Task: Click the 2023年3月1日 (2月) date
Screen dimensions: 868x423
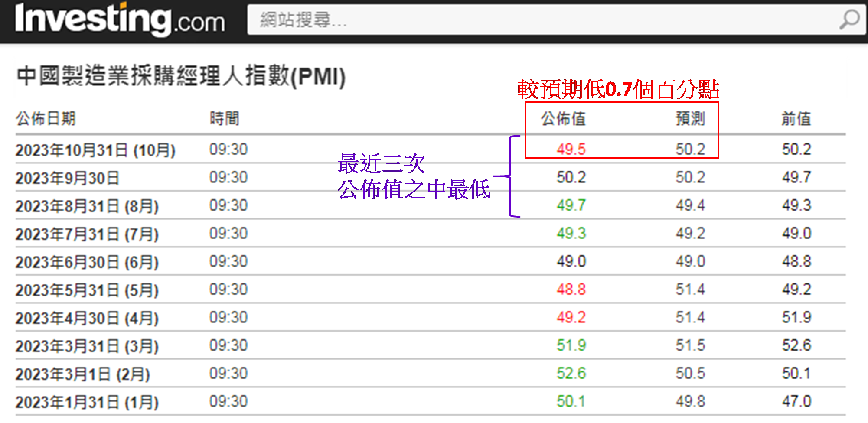Action: (82, 374)
